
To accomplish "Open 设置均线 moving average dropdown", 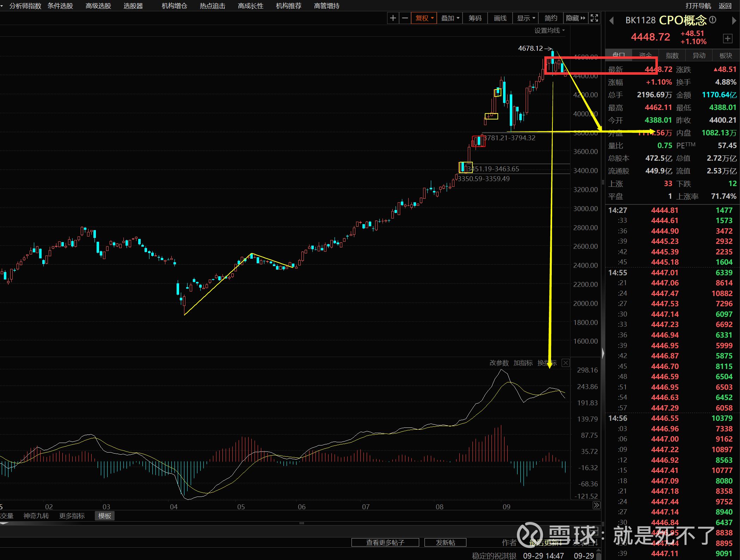I will [x=549, y=30].
